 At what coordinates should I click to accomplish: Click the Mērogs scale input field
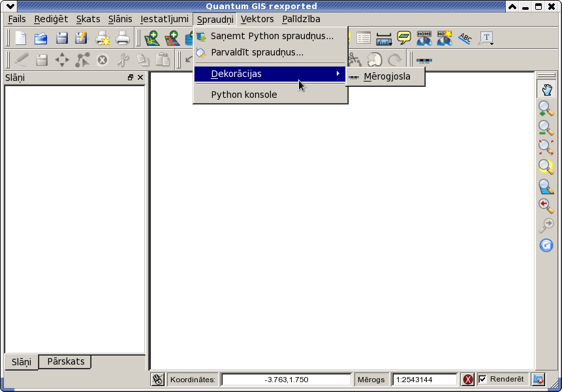click(425, 380)
